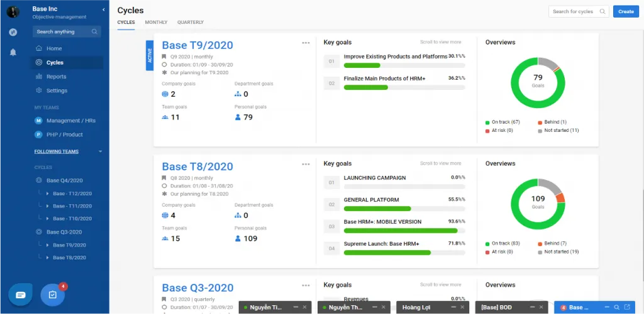This screenshot has height=314, width=644.
Task: Collapse the sidebar using the arrow
Action: pos(103,9)
